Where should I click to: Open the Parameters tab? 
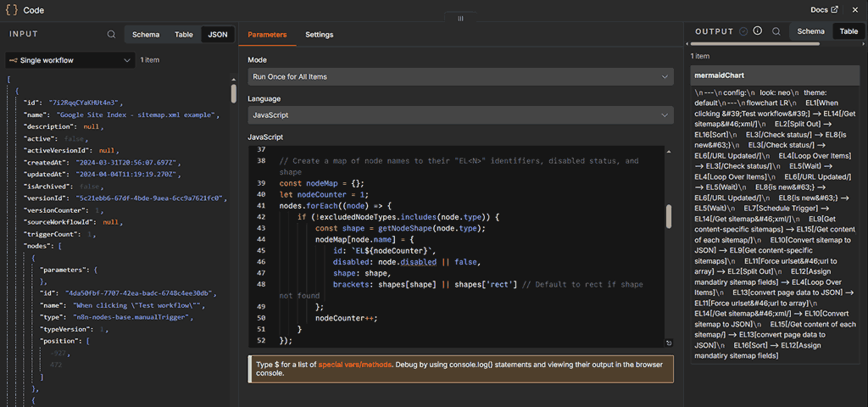(x=267, y=34)
